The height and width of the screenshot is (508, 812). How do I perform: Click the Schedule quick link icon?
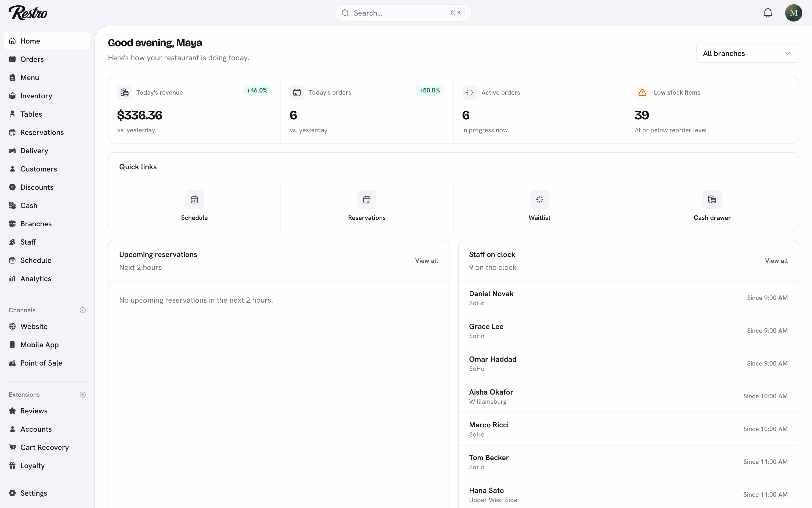pyautogui.click(x=194, y=199)
